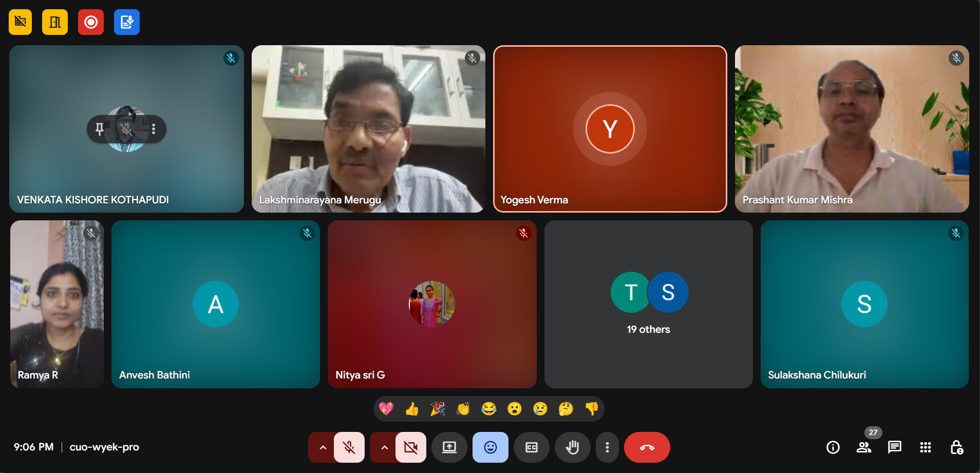980x473 pixels.
Task: Toggle the camera on/off button
Action: tap(411, 447)
